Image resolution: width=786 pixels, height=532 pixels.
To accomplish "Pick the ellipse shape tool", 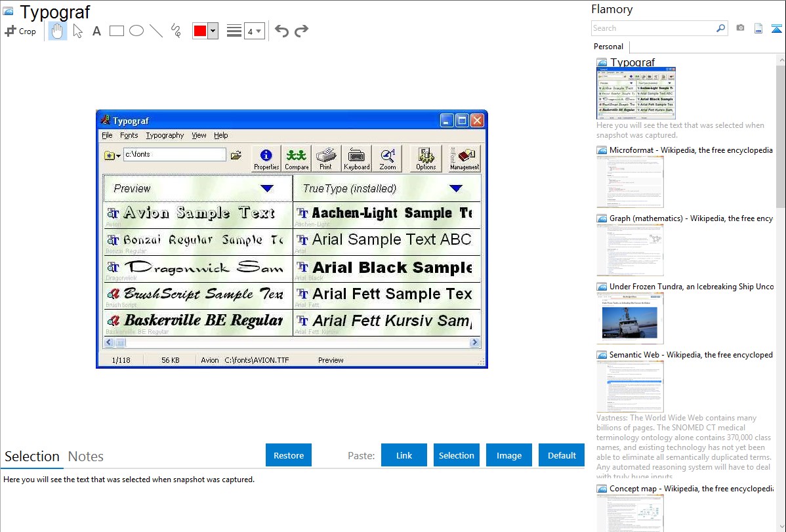I will pyautogui.click(x=136, y=31).
